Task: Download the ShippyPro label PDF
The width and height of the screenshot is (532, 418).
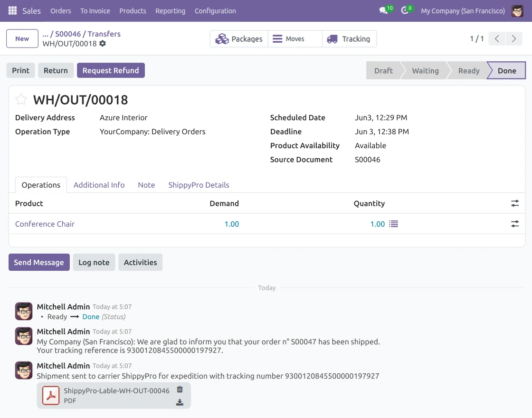Action: (180, 402)
